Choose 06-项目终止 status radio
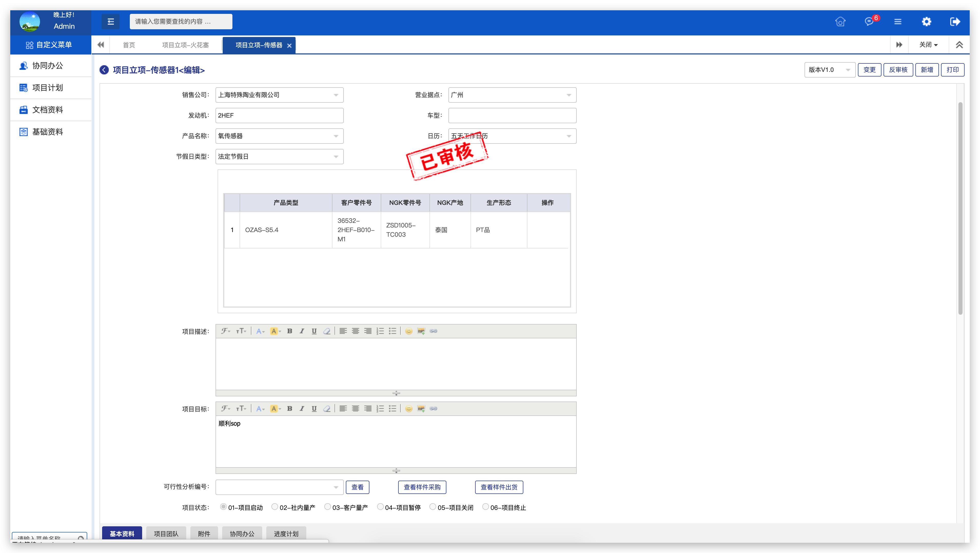This screenshot has width=980, height=553. 485,507
